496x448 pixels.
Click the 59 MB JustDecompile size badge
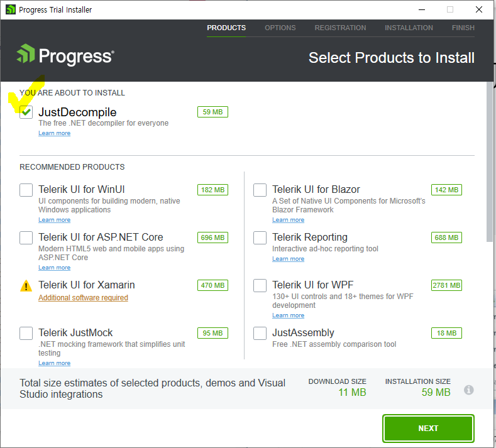[212, 112]
